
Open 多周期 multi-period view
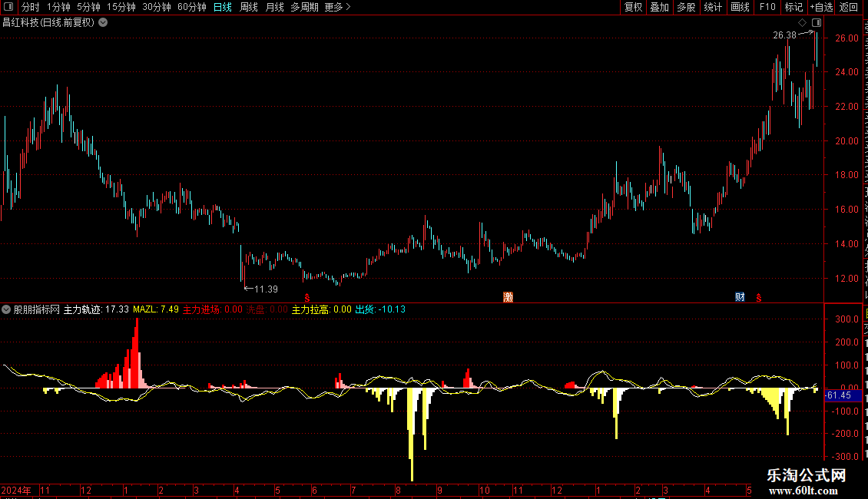pos(304,7)
